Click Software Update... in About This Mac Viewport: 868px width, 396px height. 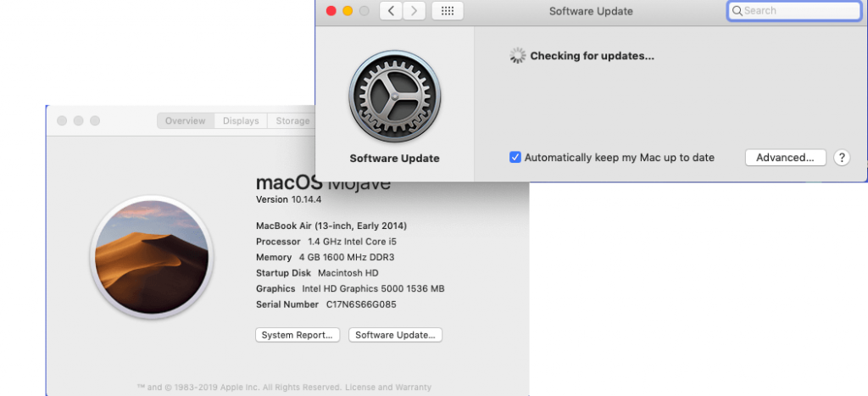coord(395,335)
